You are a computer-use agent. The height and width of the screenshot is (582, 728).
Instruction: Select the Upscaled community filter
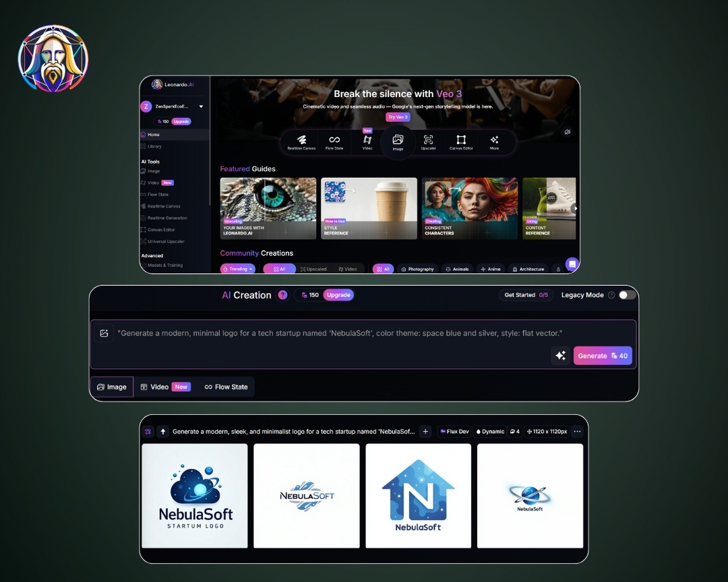(x=313, y=269)
